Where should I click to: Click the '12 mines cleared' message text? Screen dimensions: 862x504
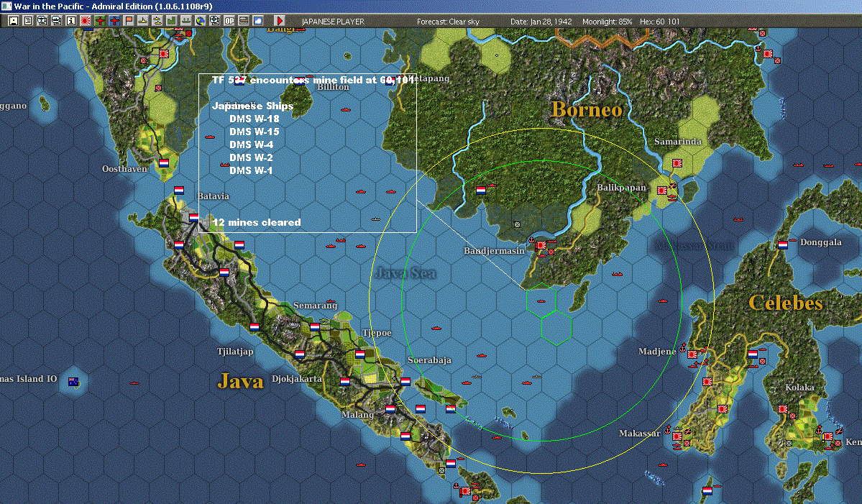point(257,222)
